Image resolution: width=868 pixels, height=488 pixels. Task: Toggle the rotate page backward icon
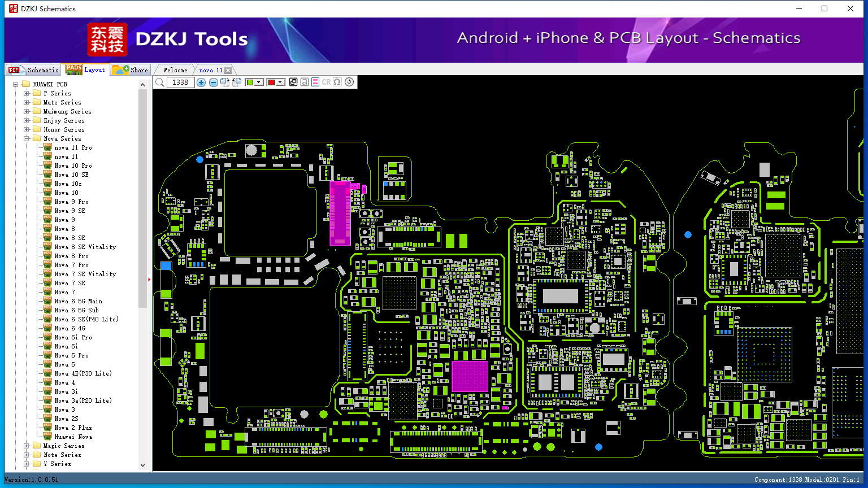tap(236, 82)
